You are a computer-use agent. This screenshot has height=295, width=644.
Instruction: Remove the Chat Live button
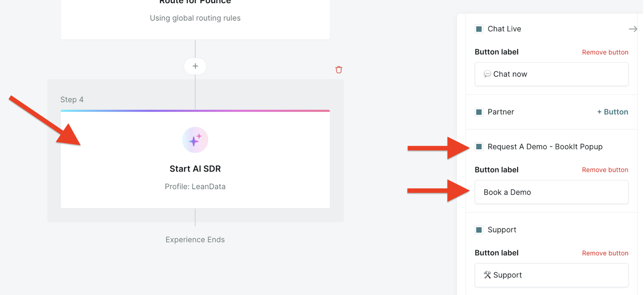[x=605, y=52]
